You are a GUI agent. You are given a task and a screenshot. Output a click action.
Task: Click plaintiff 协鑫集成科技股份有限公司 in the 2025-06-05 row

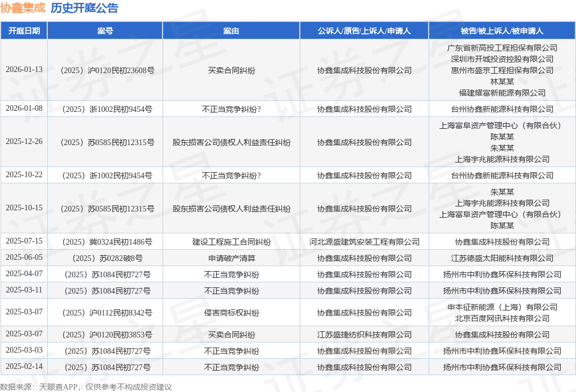364,258
